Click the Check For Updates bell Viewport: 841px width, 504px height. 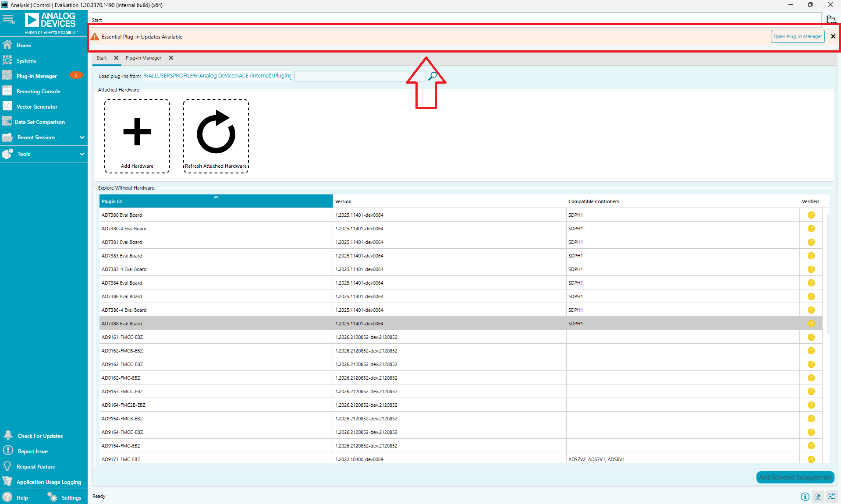[x=8, y=435]
